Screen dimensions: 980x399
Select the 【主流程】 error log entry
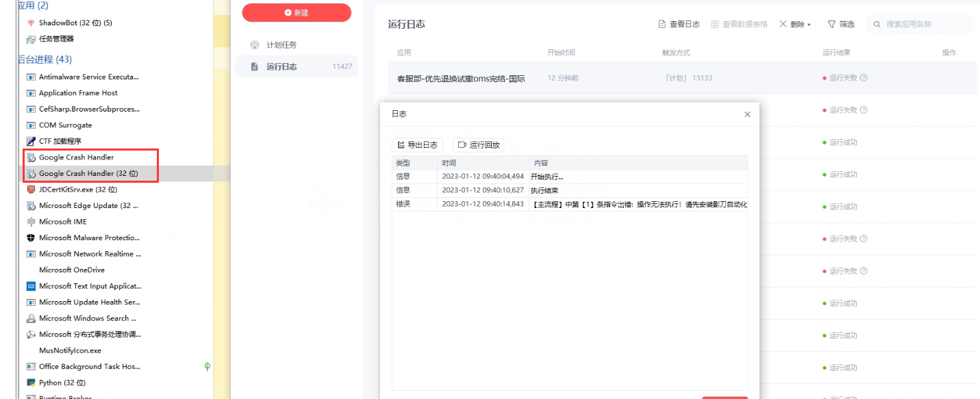coord(570,204)
